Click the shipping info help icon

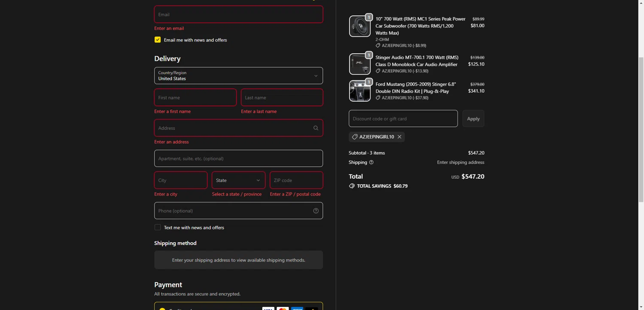pos(371,162)
